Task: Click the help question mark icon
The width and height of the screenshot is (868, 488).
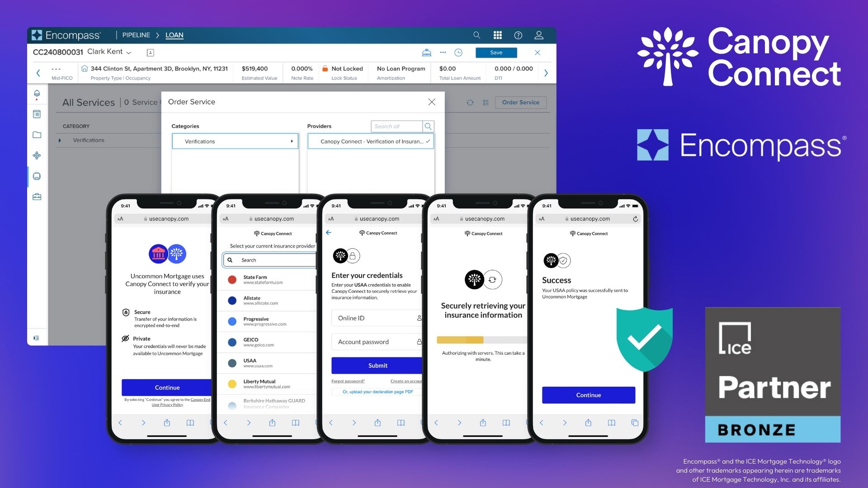Action: 518,34
